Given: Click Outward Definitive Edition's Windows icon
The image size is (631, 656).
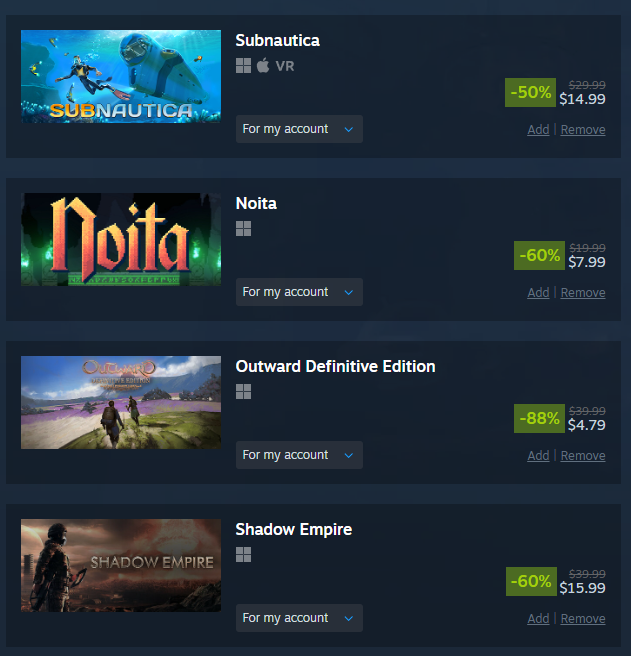Looking at the screenshot, I should 243,392.
